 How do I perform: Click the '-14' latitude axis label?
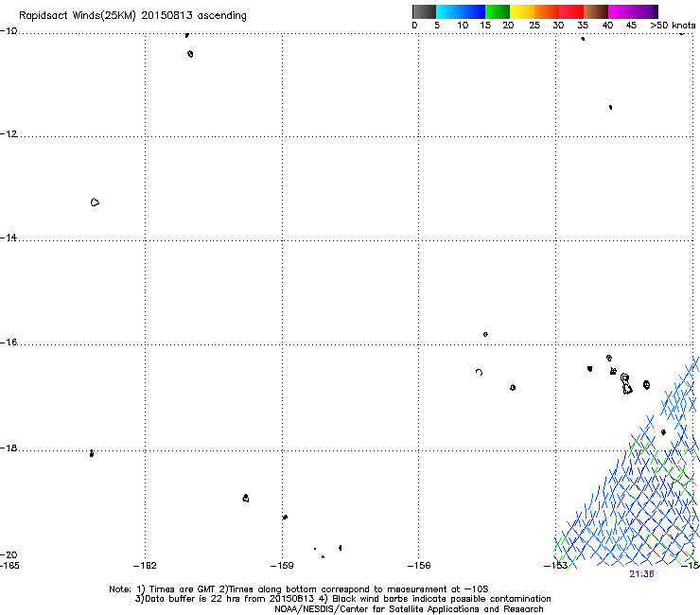pyautogui.click(x=9, y=237)
